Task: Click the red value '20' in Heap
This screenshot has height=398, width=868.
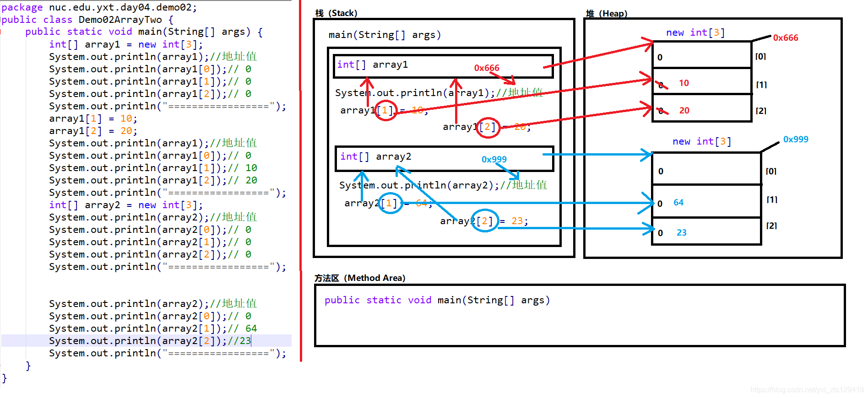Action: coord(684,110)
